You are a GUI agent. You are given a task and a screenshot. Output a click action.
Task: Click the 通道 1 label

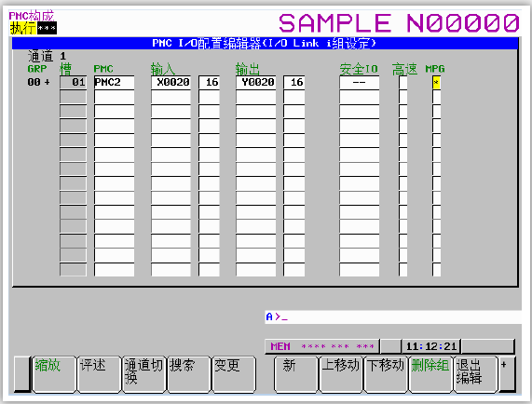click(47, 56)
